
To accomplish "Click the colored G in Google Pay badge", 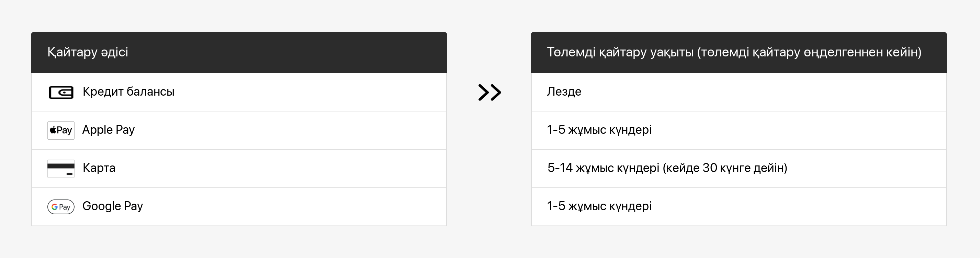I will (x=55, y=207).
